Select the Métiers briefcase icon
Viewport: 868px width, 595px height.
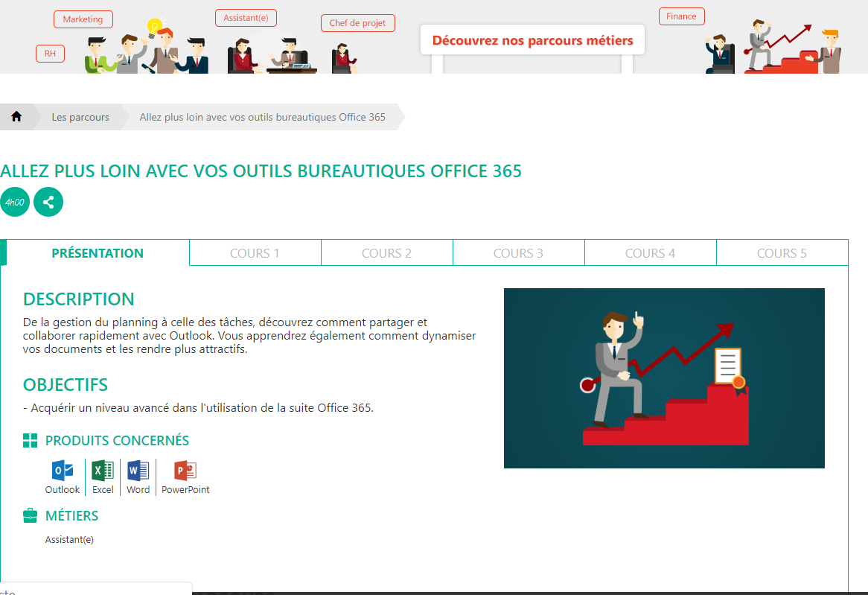click(x=30, y=516)
